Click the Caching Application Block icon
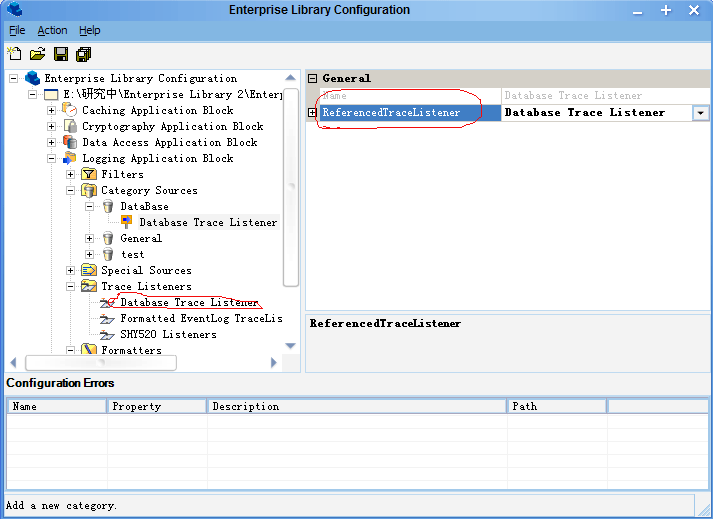The image size is (713, 519). pyautogui.click(x=70, y=110)
